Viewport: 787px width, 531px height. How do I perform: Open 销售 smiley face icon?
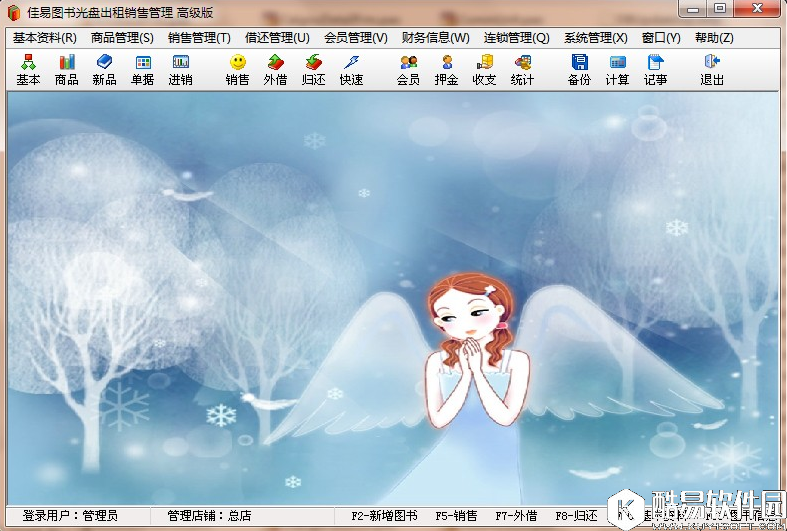pos(237,69)
